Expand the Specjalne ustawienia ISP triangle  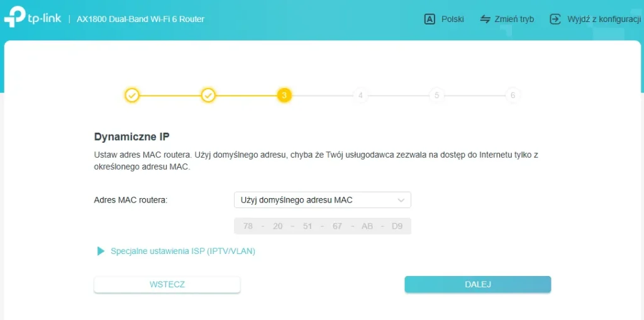pyautogui.click(x=101, y=251)
